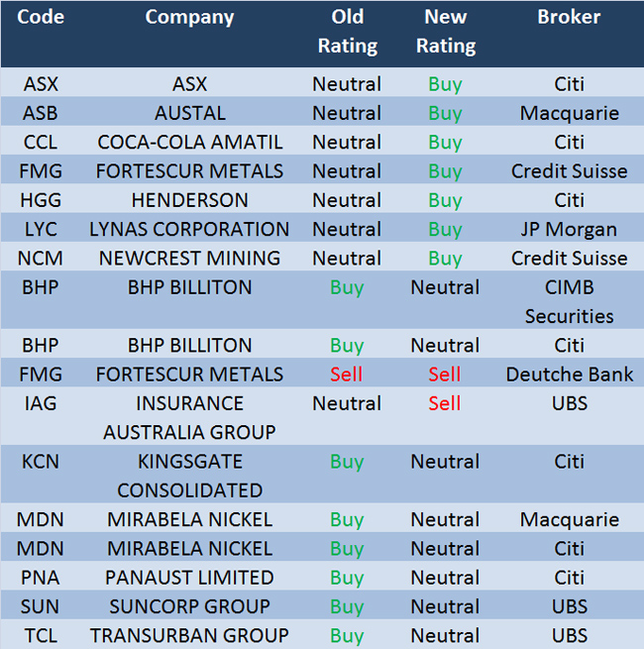The width and height of the screenshot is (644, 649).
Task: Click the CIMB Securities broker cell
Action: pos(569,302)
